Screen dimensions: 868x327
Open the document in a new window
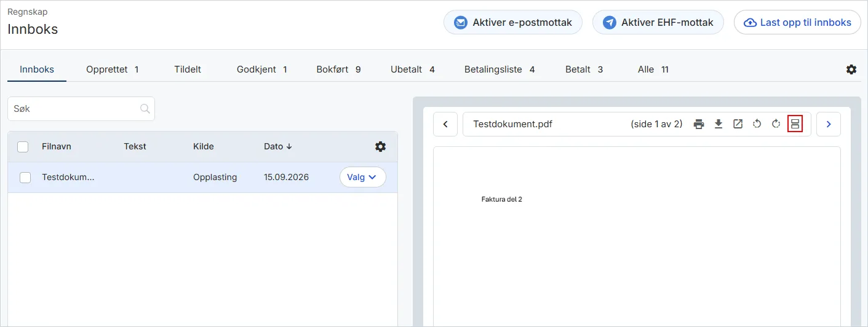click(738, 124)
